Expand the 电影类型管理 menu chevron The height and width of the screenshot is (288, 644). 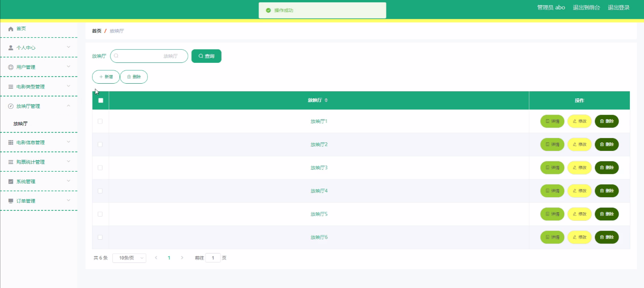point(69,86)
